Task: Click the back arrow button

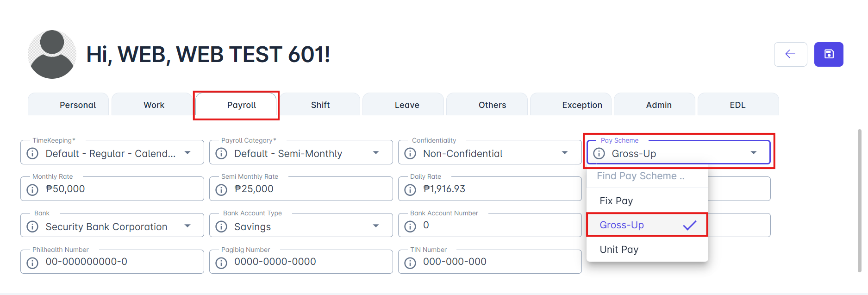Action: point(790,54)
